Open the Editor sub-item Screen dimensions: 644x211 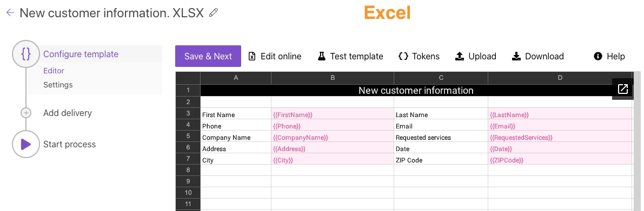coord(54,71)
